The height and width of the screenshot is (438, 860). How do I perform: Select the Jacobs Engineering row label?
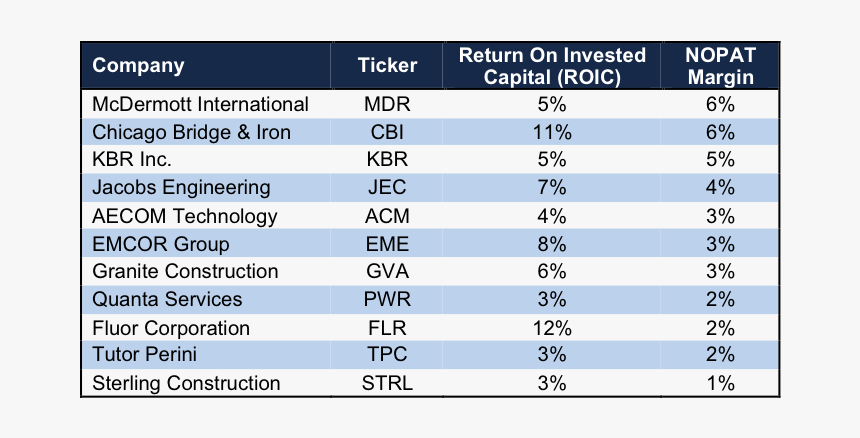point(181,188)
